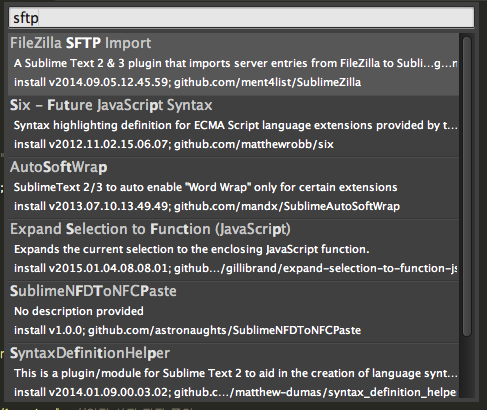Click github.com/mandx/SublimeAutoSoftWrap install line

click(x=207, y=206)
